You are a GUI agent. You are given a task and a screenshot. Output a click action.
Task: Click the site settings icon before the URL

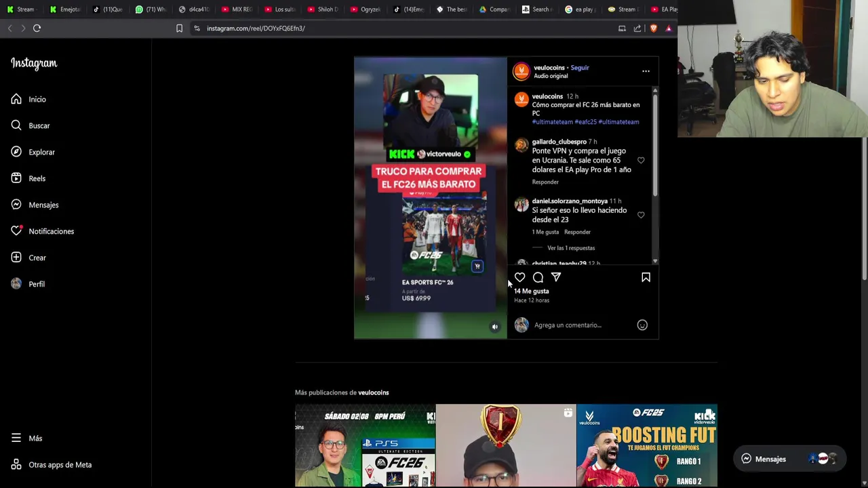[x=197, y=28]
